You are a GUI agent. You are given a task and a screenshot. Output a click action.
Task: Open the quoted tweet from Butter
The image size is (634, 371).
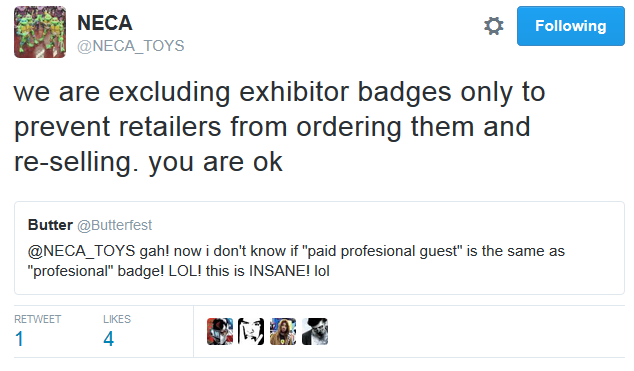pos(319,248)
